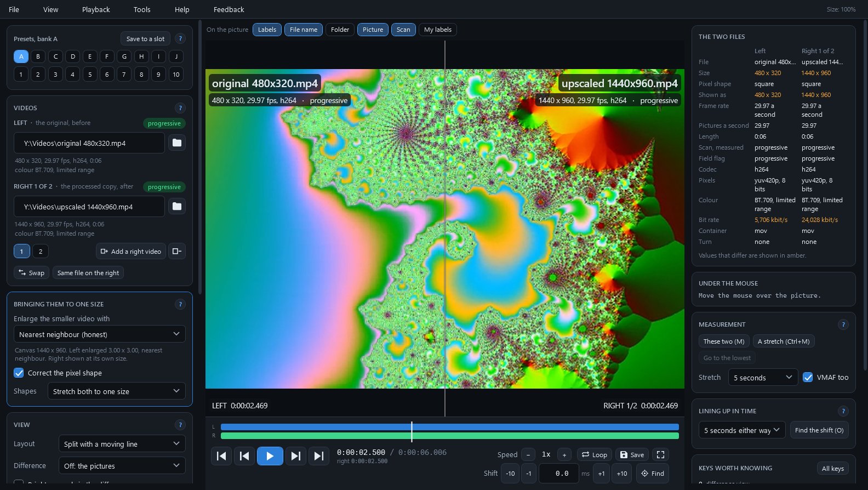Screen dimensions: 868x490
Task: Toggle fullscreen view
Action: point(660,455)
